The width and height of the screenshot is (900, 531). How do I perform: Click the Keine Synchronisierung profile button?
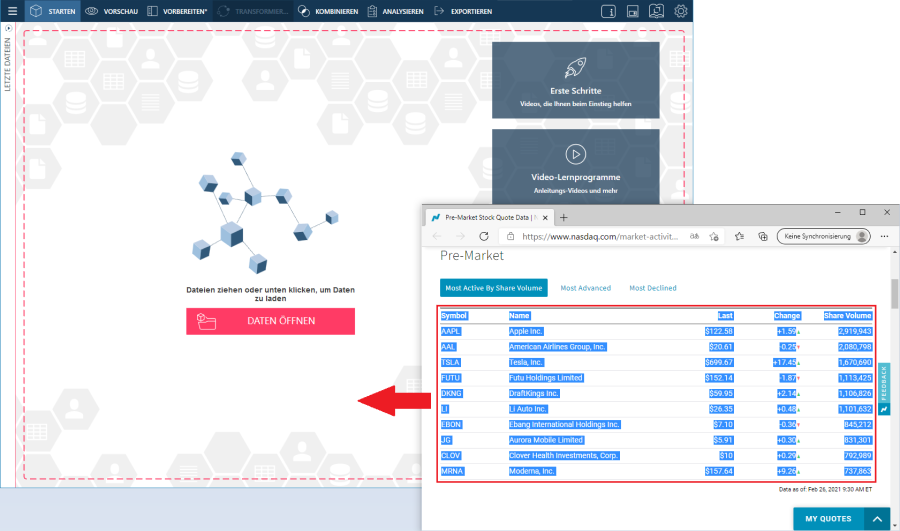(x=825, y=237)
